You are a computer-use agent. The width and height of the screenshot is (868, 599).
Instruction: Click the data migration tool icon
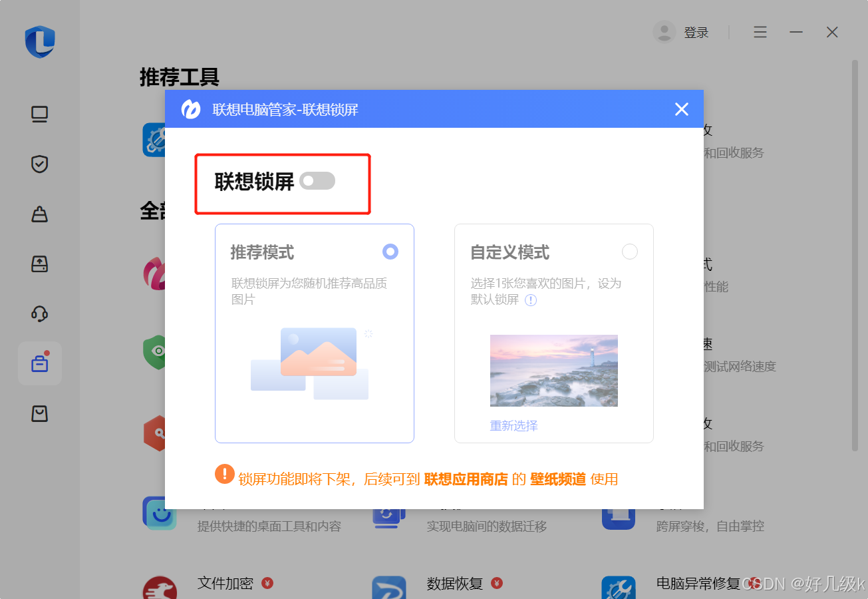389,518
